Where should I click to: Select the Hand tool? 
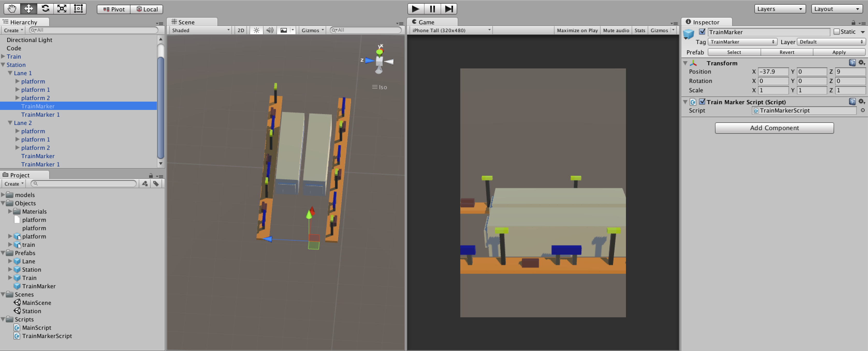[x=12, y=9]
